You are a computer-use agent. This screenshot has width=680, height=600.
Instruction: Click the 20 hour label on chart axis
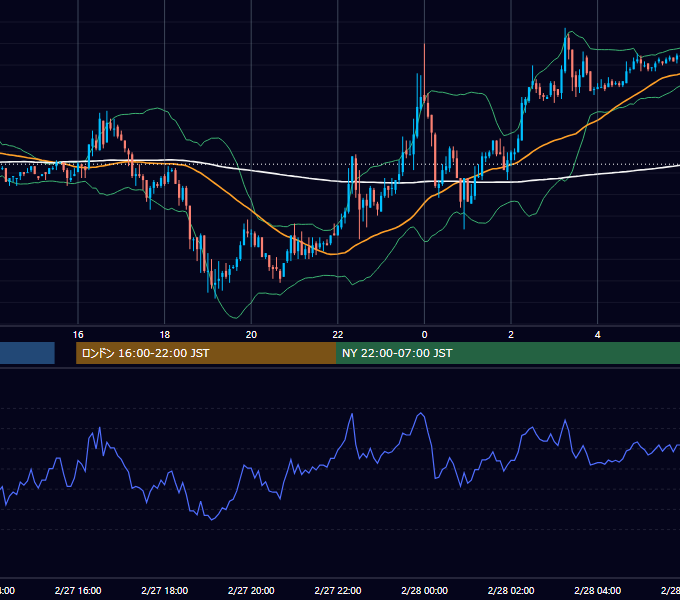(251, 335)
